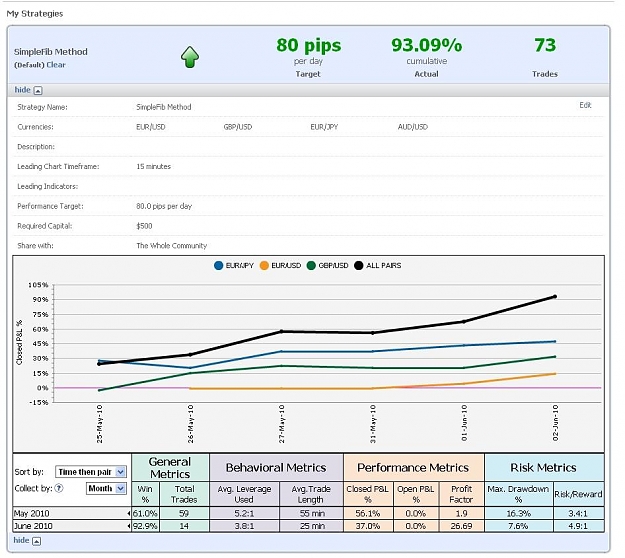This screenshot has width=625, height=558.
Task: Click the ALL PAIRS data point on 02-Jun-10
Action: (x=555, y=297)
